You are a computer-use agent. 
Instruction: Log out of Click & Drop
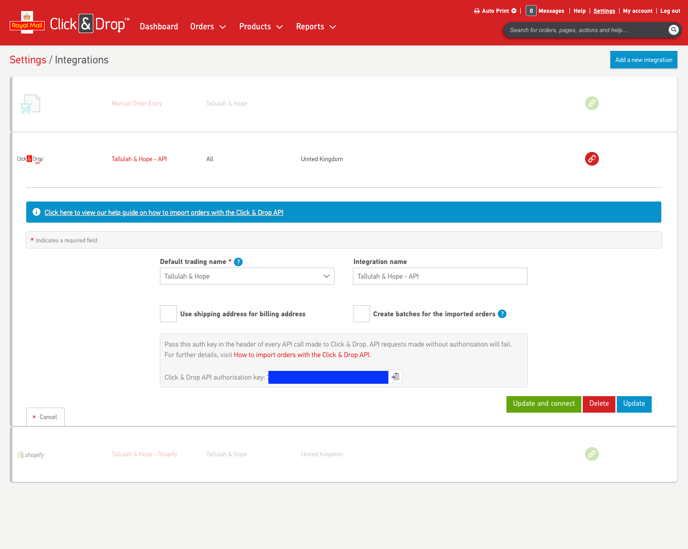670,11
